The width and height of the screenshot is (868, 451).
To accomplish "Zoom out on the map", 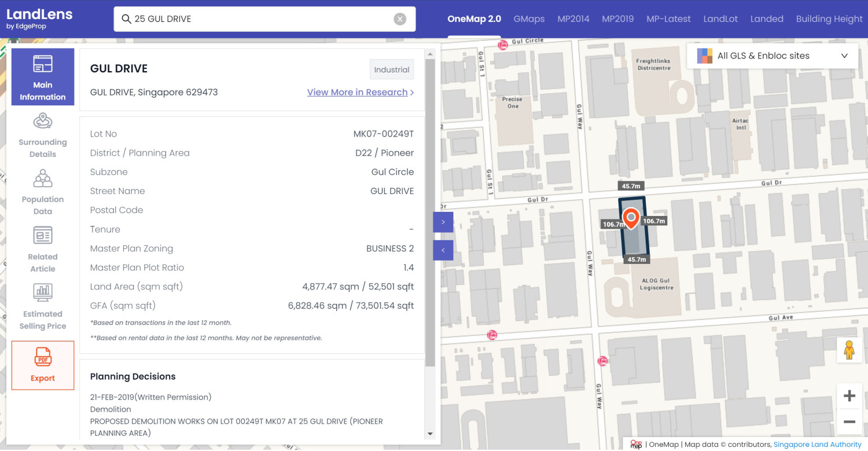I will (849, 422).
